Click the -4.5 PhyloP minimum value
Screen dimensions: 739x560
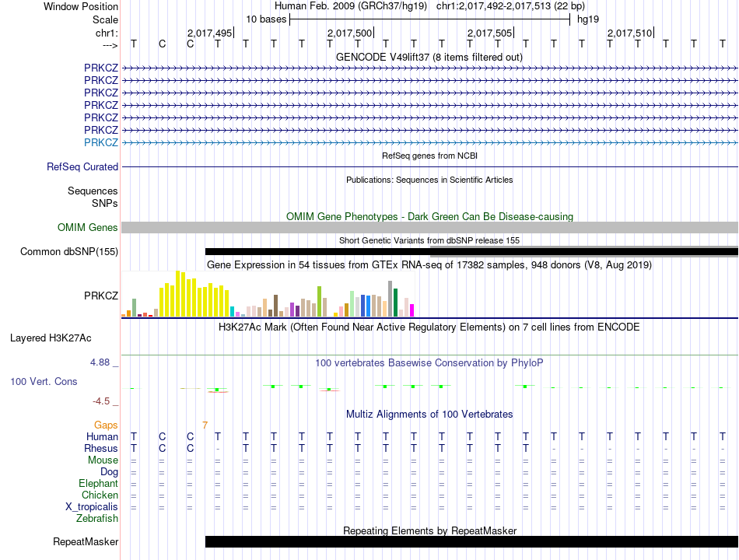[x=101, y=401]
